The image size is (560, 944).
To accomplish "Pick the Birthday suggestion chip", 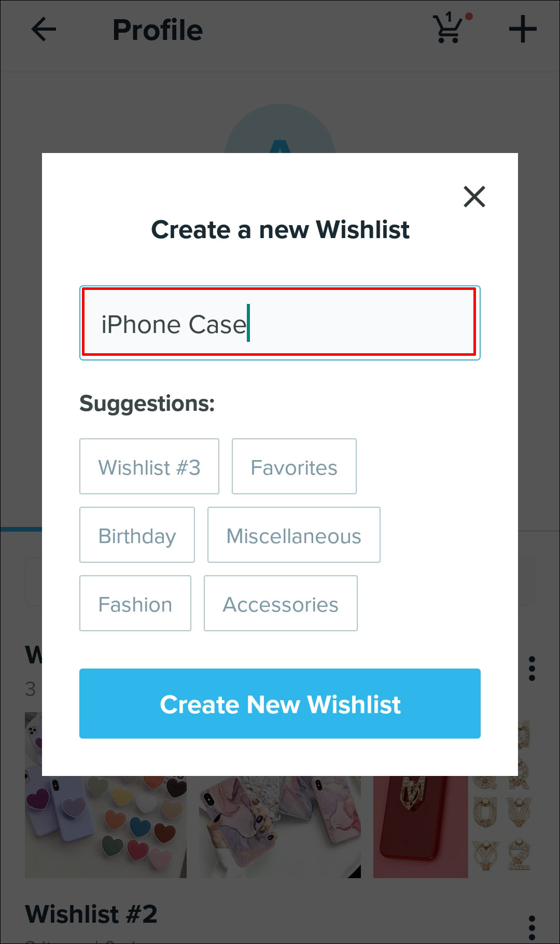I will [137, 535].
